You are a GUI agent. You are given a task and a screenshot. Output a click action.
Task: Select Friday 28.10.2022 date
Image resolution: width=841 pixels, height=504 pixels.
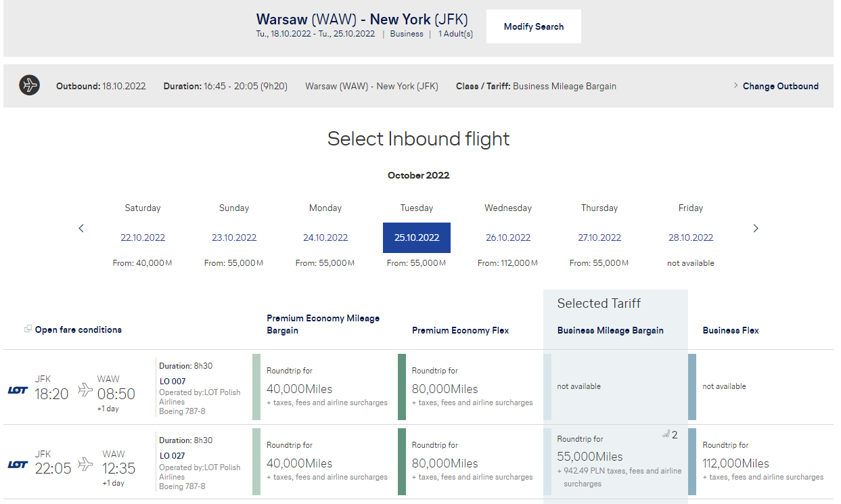point(691,237)
